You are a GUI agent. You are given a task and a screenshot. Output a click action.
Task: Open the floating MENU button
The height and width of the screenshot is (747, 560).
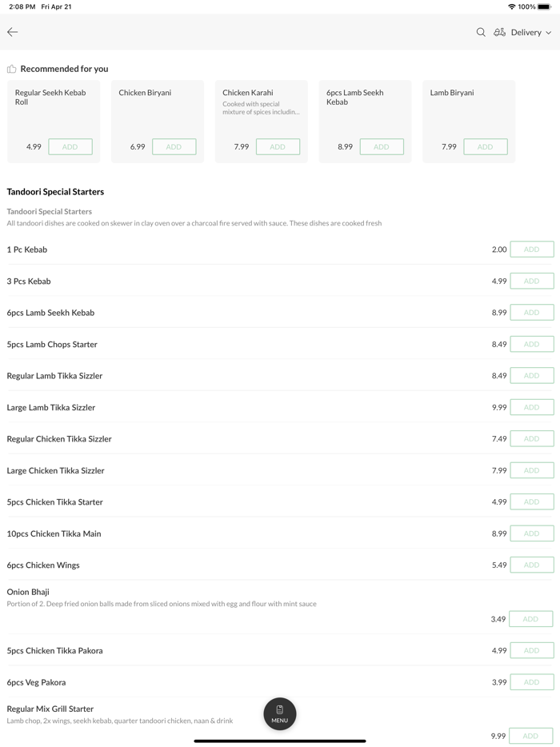[280, 713]
